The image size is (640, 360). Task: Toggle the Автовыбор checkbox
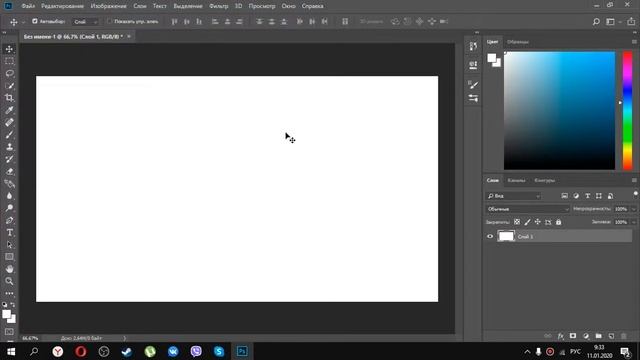(x=35, y=21)
